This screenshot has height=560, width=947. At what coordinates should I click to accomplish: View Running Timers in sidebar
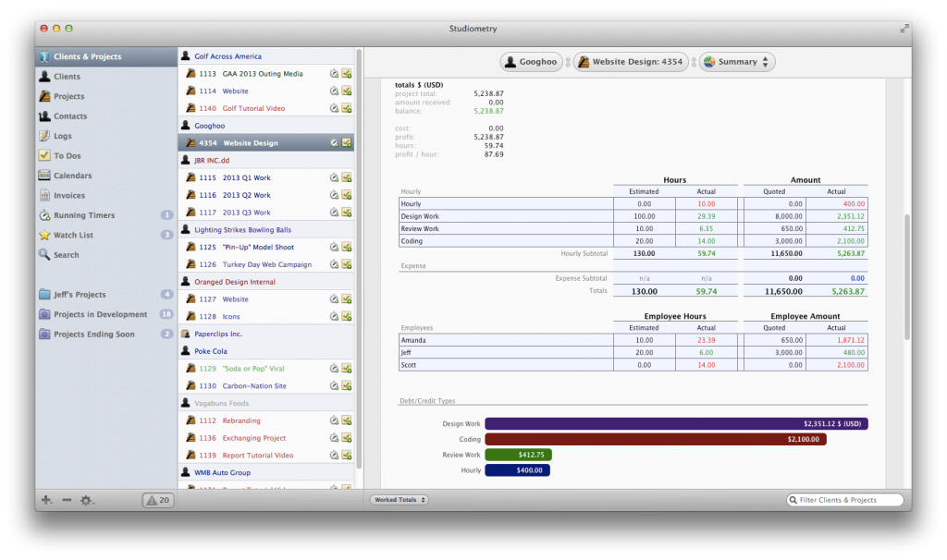pyautogui.click(x=79, y=215)
